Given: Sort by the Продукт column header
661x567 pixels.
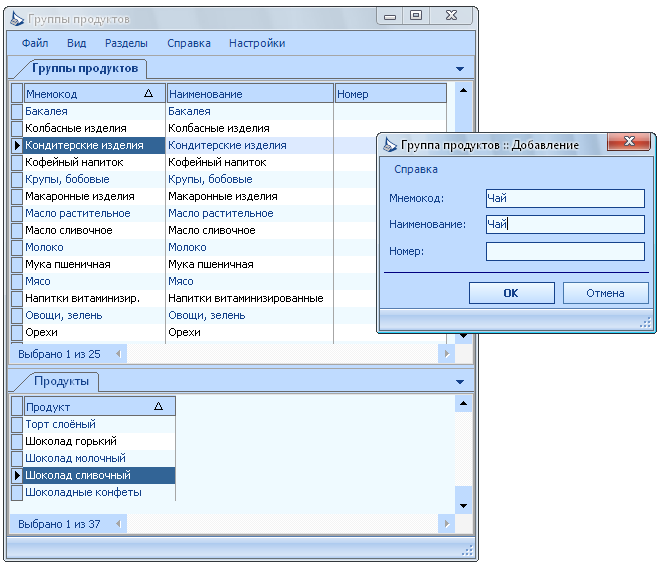Looking at the screenshot, I should [99, 407].
